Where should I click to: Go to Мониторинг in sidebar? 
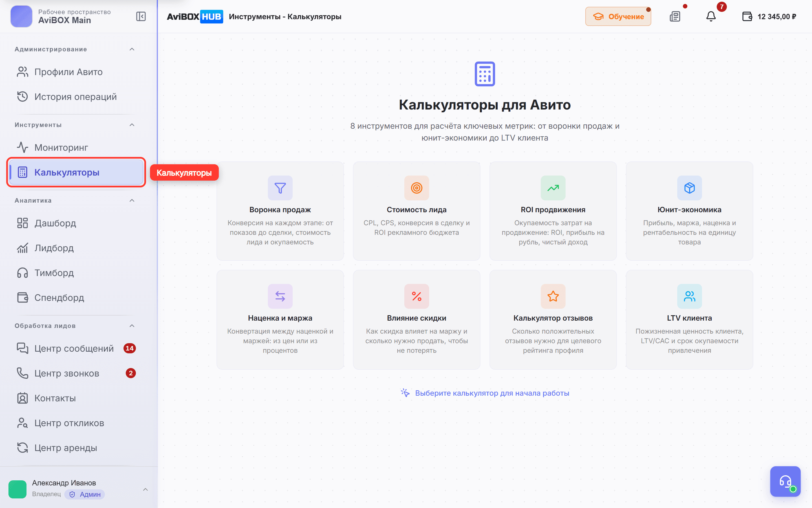click(x=76, y=148)
